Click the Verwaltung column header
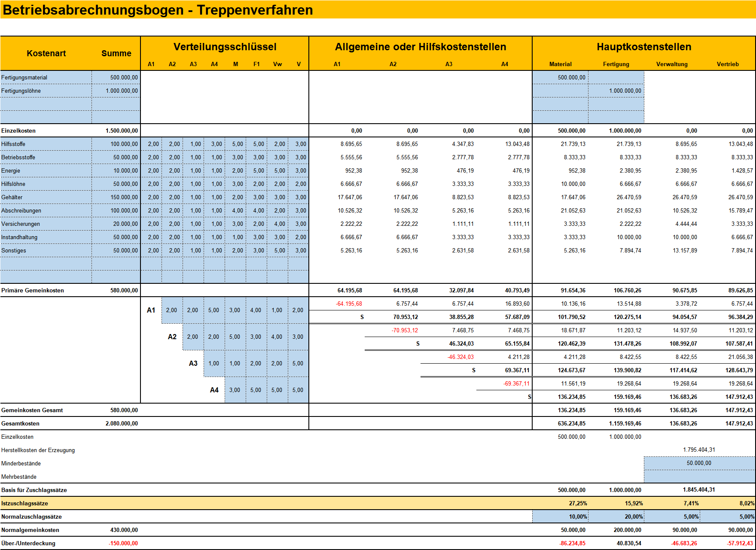Viewport: 756px width, 550px height. 672,64
